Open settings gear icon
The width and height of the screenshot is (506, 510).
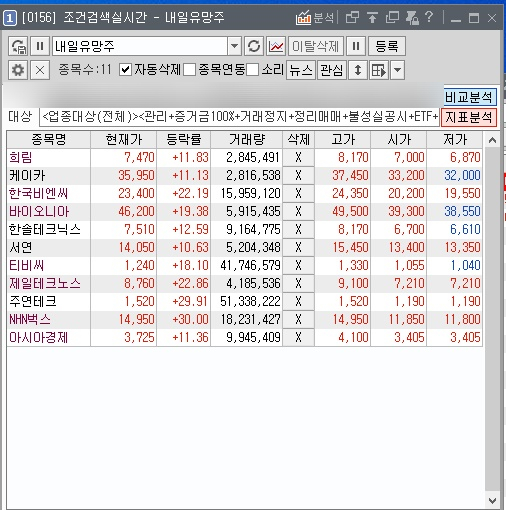click(x=18, y=70)
